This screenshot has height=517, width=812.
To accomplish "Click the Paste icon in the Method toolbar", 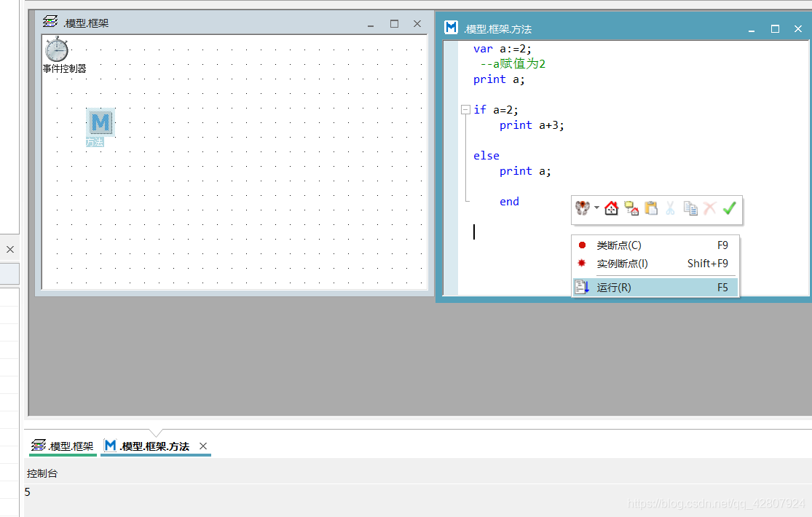I will tap(650, 208).
